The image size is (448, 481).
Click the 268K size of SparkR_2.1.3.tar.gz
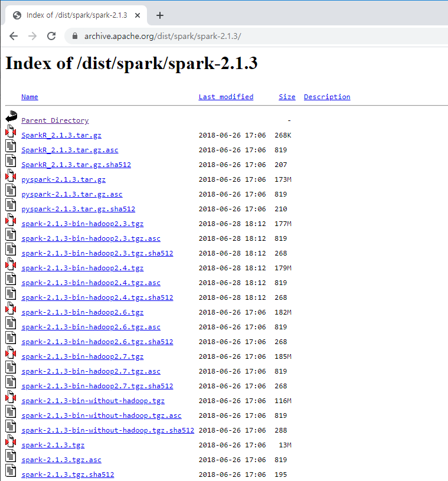(x=283, y=135)
